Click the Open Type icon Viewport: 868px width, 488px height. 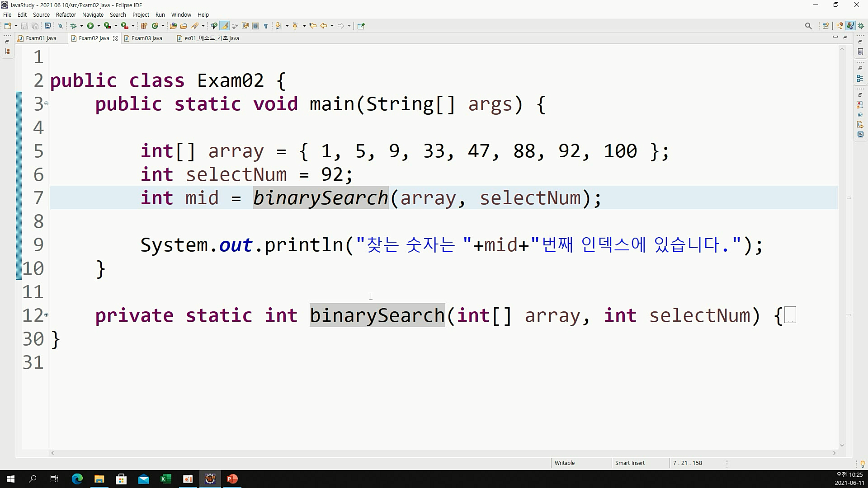click(x=173, y=26)
